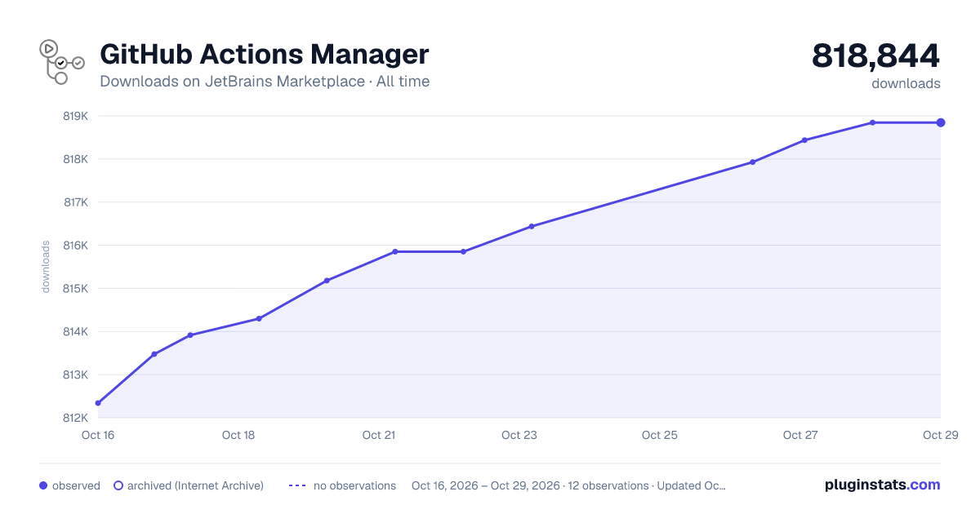
Task: Click the 'Oct 16, 2026 – Oct 29, 2026' footer text
Action: click(486, 485)
